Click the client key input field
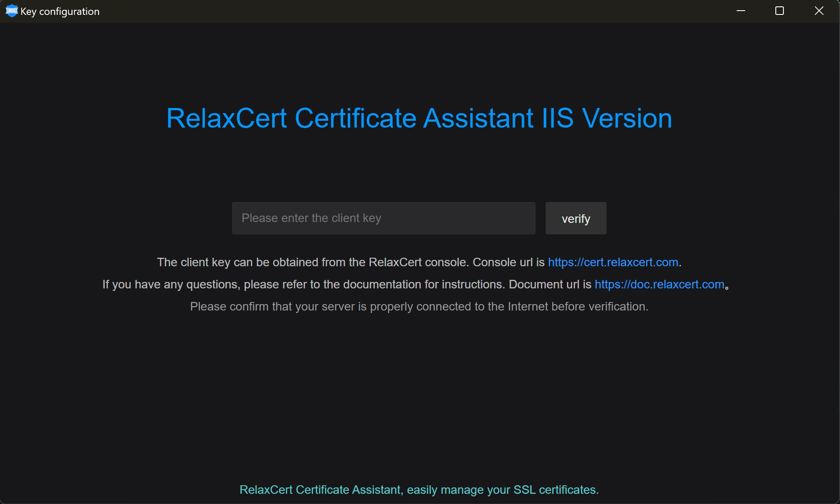 384,218
